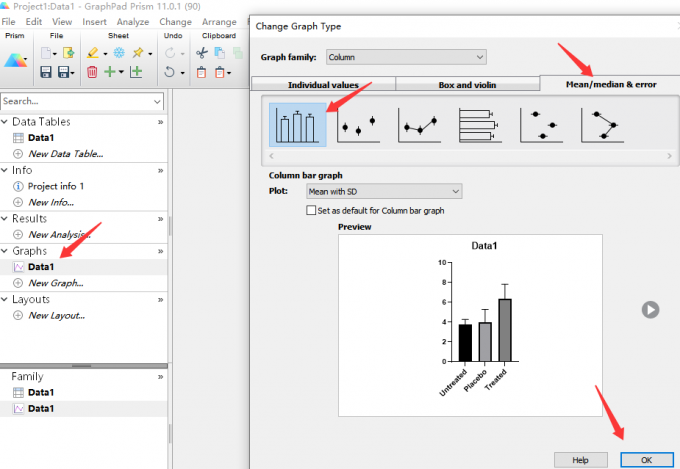Collapse the Data Tables section
Image resolution: width=680 pixels, height=469 pixels.
click(4, 122)
